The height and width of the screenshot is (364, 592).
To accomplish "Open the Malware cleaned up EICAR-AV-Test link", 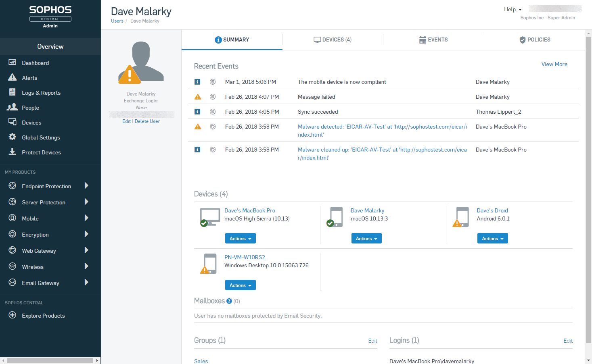I will [x=382, y=154].
